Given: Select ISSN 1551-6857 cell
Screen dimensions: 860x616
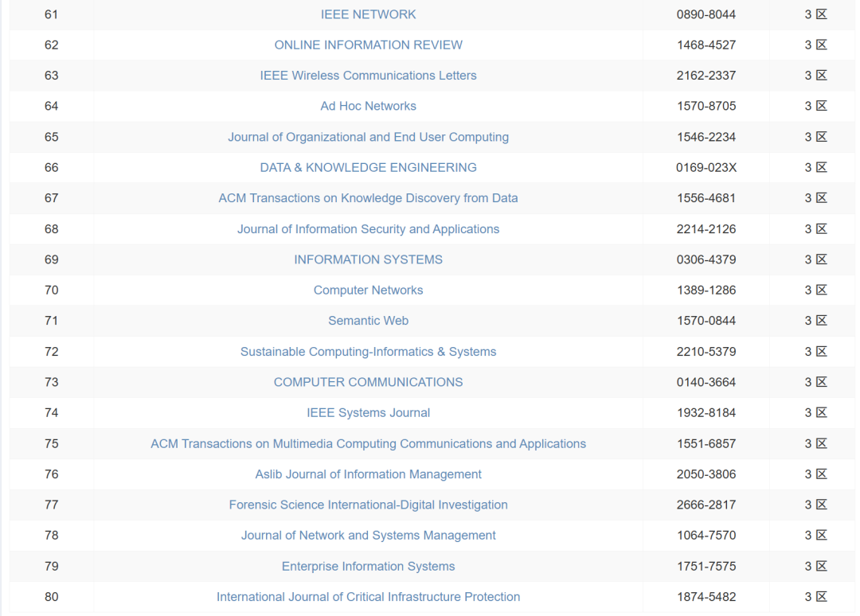Looking at the screenshot, I should coord(706,444).
